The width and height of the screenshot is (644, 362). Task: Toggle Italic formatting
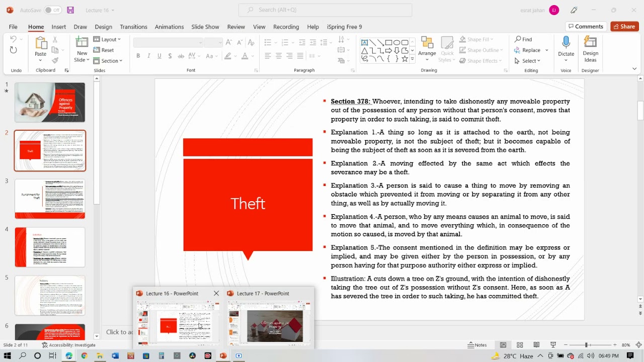tap(148, 56)
